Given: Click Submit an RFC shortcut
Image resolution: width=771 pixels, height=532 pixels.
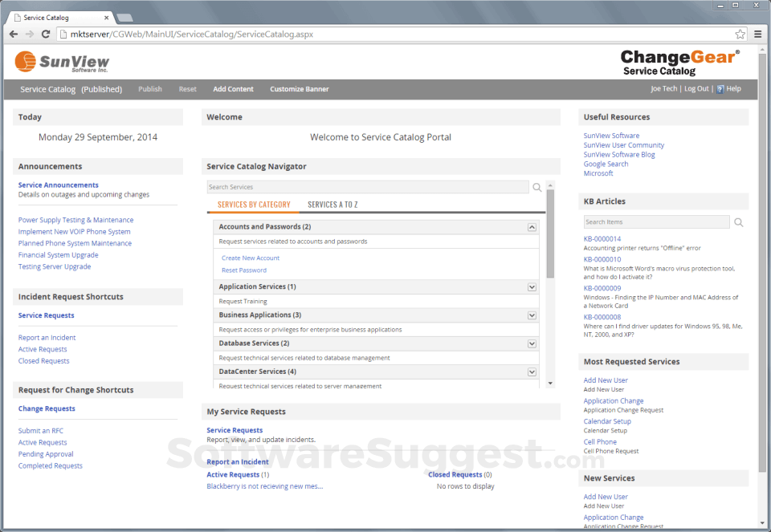Looking at the screenshot, I should tap(40, 430).
